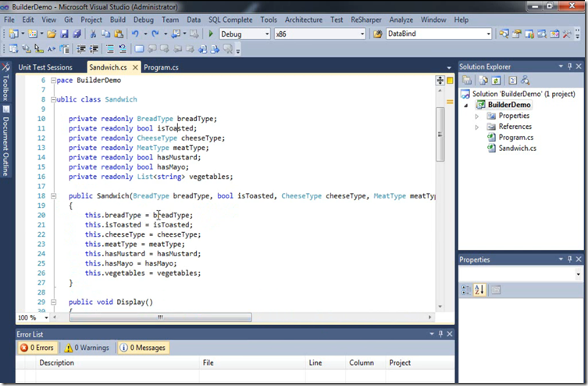
Task: Cut selection using the scissors icon
Action: 93,34
